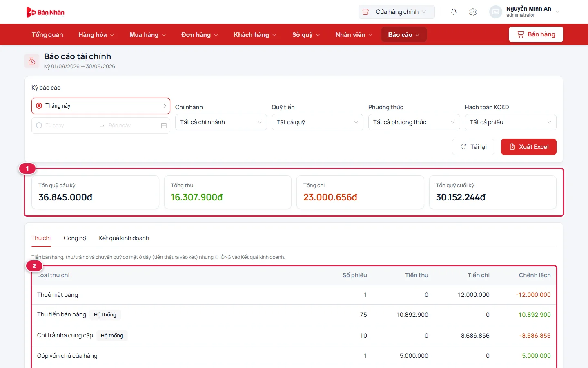
Task: Click the Thuê mặt bằng row label
Action: [58, 295]
